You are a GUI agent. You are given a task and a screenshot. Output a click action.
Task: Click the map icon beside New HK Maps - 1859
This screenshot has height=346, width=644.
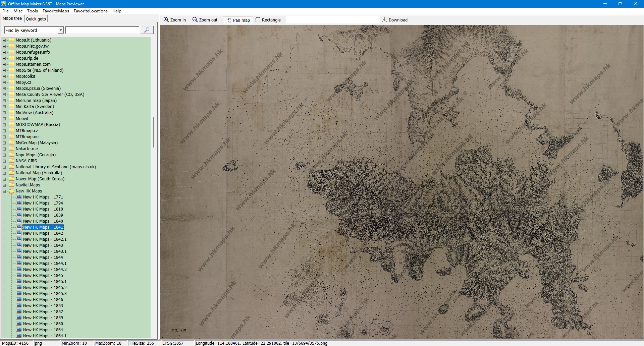(x=19, y=318)
